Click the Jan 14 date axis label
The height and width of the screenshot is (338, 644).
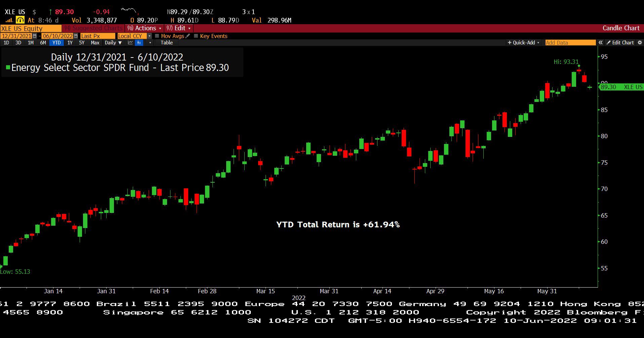coord(53,291)
